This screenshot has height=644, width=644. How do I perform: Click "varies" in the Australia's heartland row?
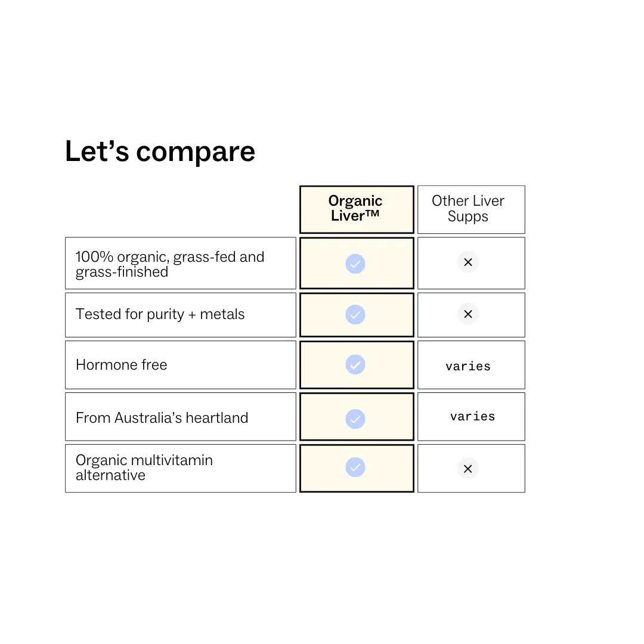pos(472,416)
